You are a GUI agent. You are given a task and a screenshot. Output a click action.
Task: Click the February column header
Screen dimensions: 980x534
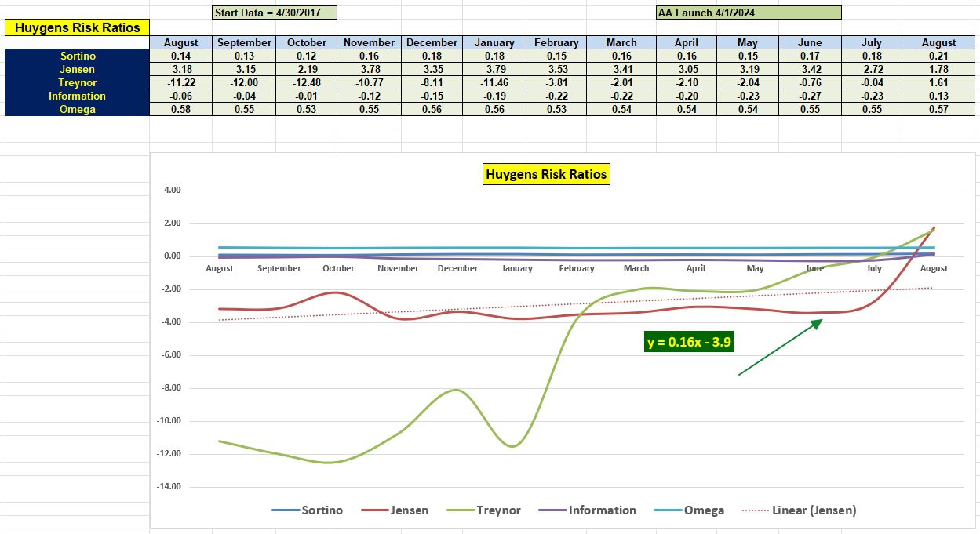coord(556,42)
